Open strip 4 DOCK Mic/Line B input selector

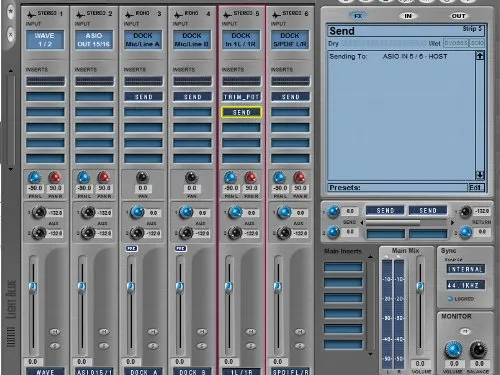click(x=192, y=40)
